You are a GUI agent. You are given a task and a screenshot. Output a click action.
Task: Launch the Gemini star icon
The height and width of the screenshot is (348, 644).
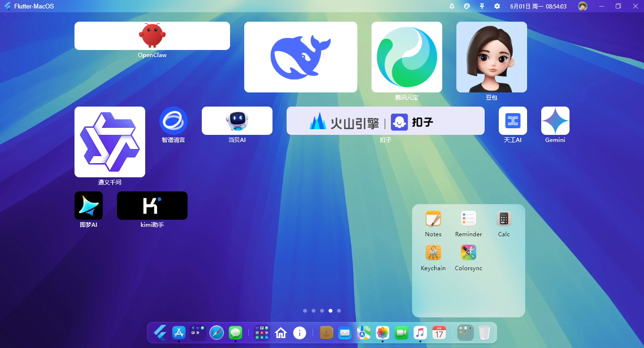click(x=555, y=121)
